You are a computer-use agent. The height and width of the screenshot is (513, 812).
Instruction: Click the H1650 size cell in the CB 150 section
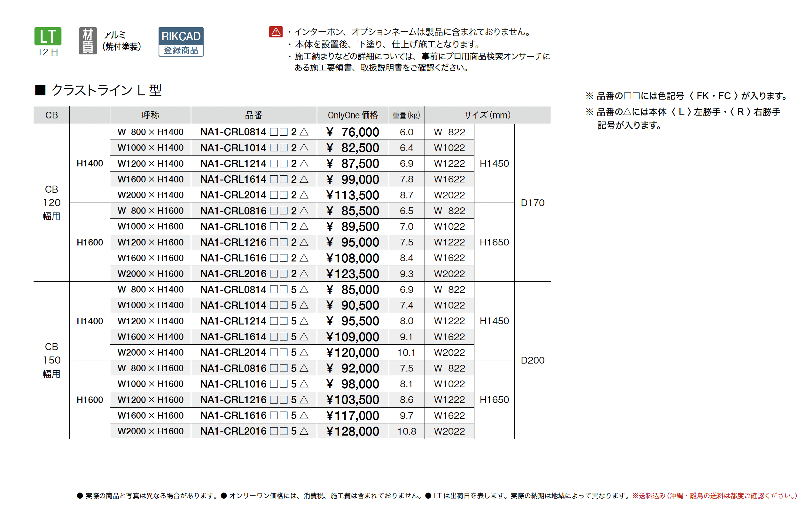(494, 400)
